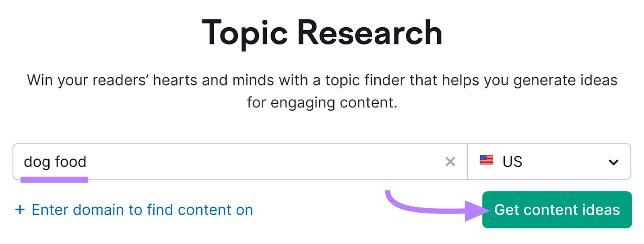The image size is (644, 244).
Task: Open the US country dropdown
Action: pos(549,162)
